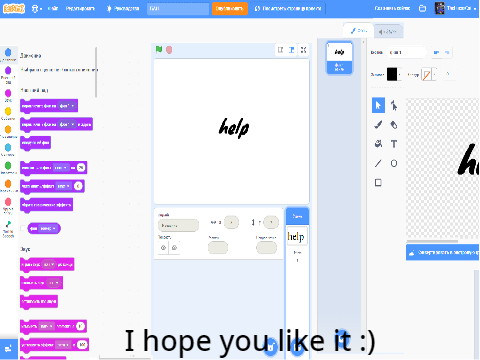Select the pink Sound blocks category

point(8,95)
